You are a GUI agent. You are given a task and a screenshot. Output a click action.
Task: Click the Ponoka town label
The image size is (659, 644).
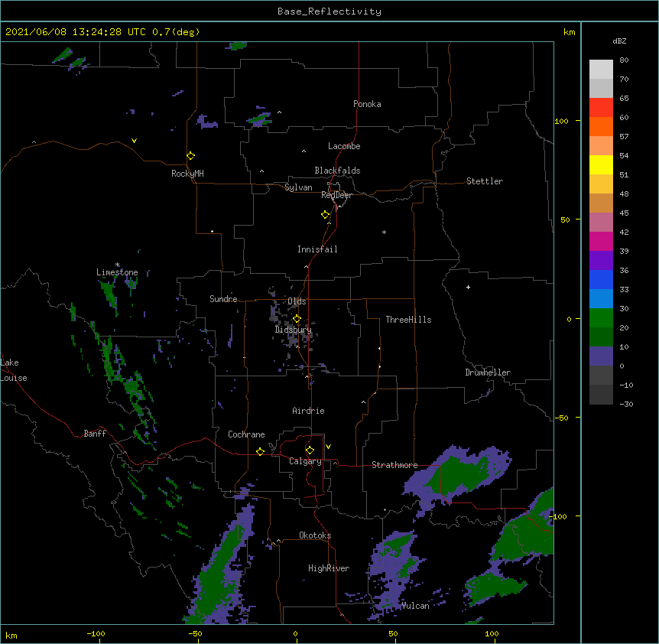click(x=367, y=104)
